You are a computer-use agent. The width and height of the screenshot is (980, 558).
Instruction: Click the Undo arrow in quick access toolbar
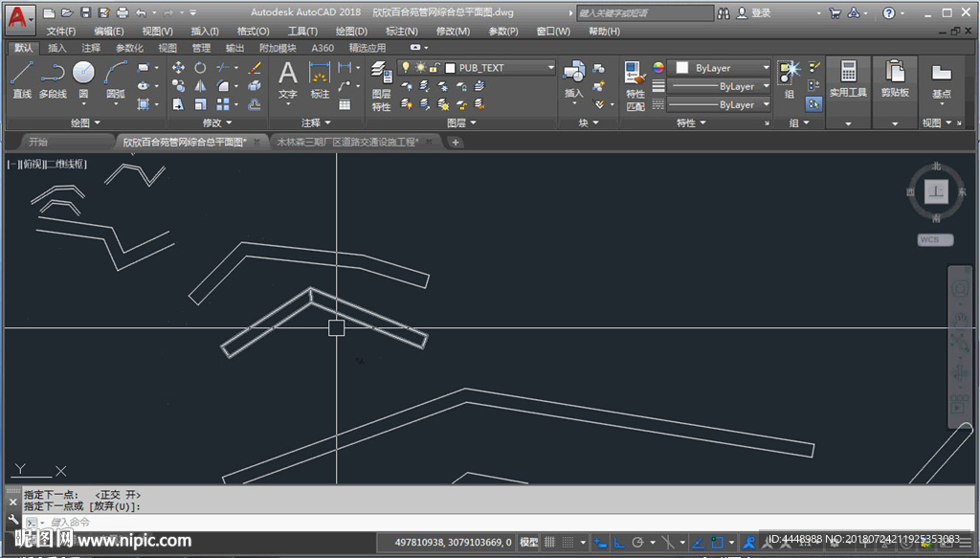[x=142, y=12]
